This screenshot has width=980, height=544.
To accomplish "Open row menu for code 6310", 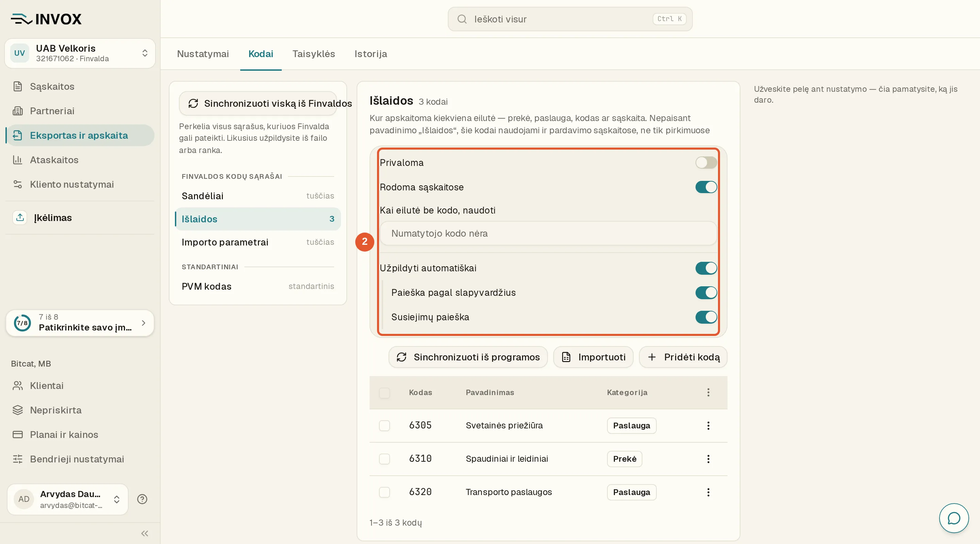I will (x=708, y=459).
